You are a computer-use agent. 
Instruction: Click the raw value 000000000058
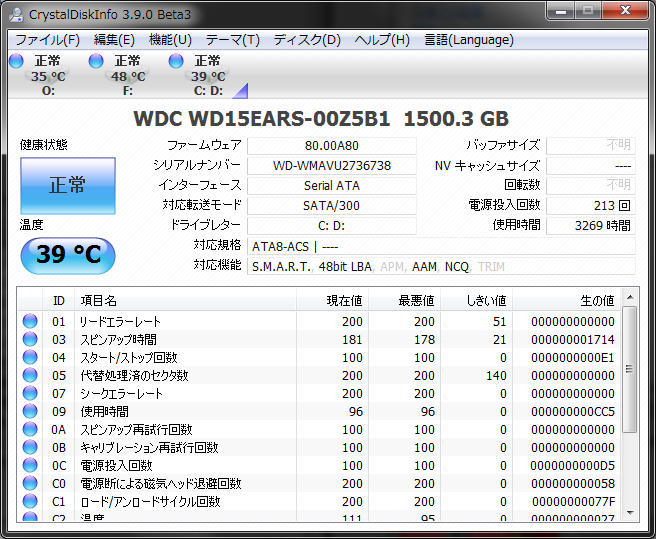[x=573, y=483]
